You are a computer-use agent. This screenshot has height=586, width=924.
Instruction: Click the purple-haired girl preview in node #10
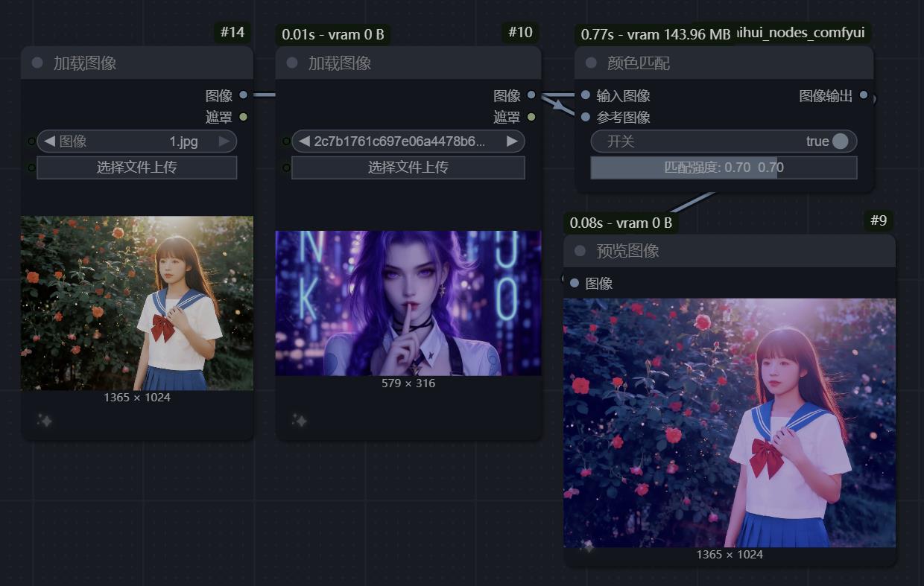(408, 303)
